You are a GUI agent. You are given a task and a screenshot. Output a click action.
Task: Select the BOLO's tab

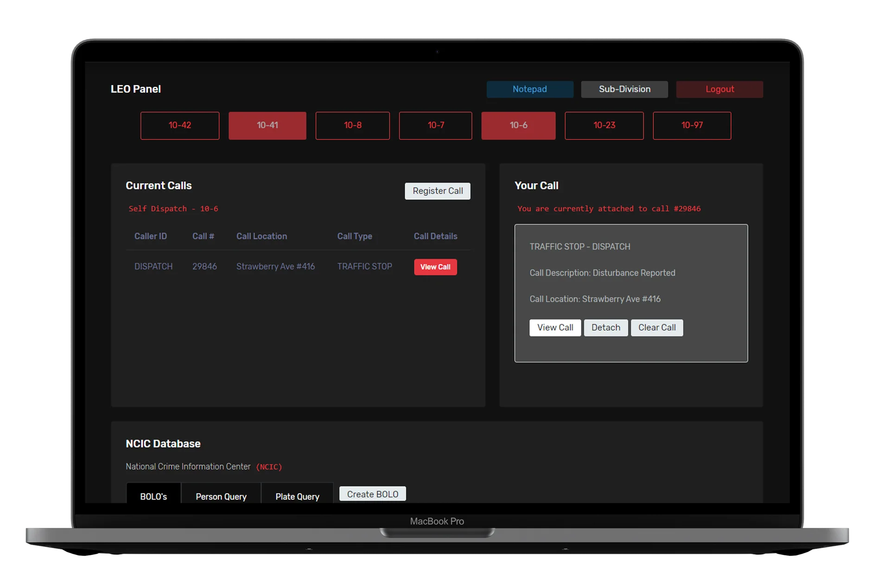click(x=153, y=496)
